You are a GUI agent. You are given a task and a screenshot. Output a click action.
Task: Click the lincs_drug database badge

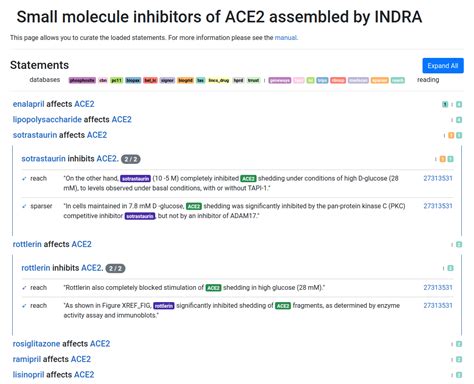[219, 80]
